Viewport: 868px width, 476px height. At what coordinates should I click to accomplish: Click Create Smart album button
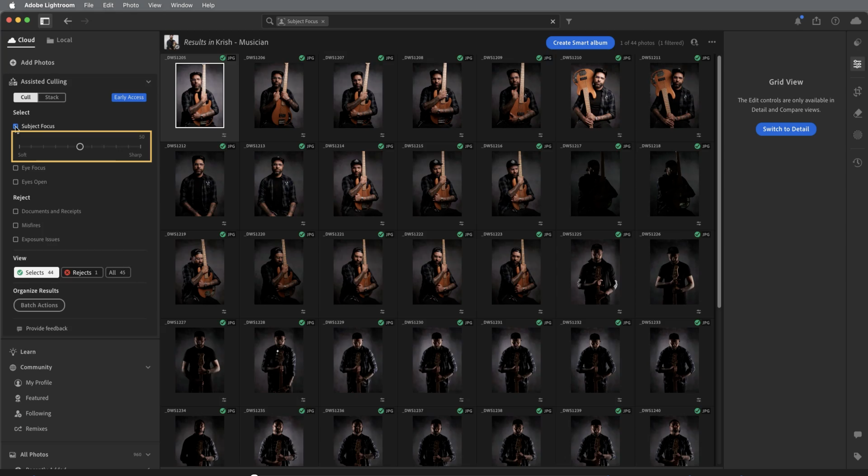coord(580,43)
